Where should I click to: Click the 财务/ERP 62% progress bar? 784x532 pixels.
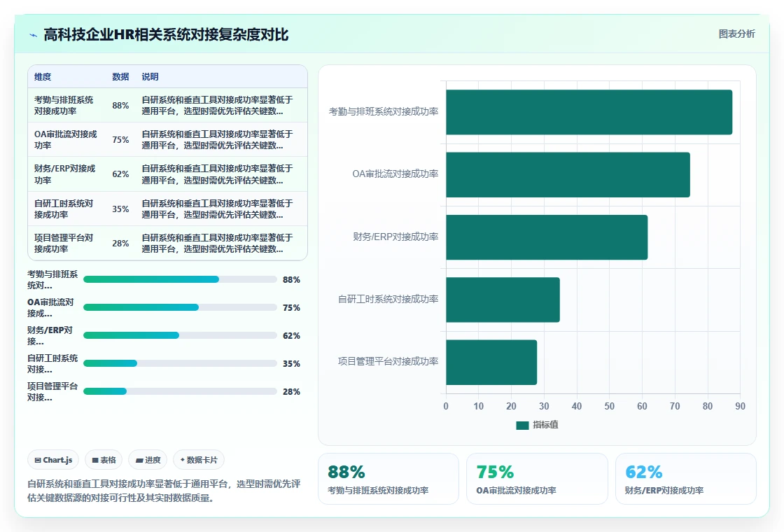pos(180,335)
